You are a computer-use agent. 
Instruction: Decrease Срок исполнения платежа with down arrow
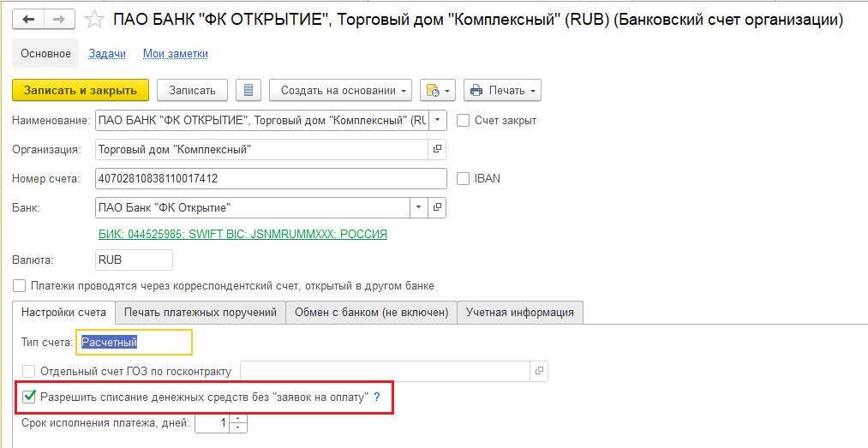[x=238, y=428]
